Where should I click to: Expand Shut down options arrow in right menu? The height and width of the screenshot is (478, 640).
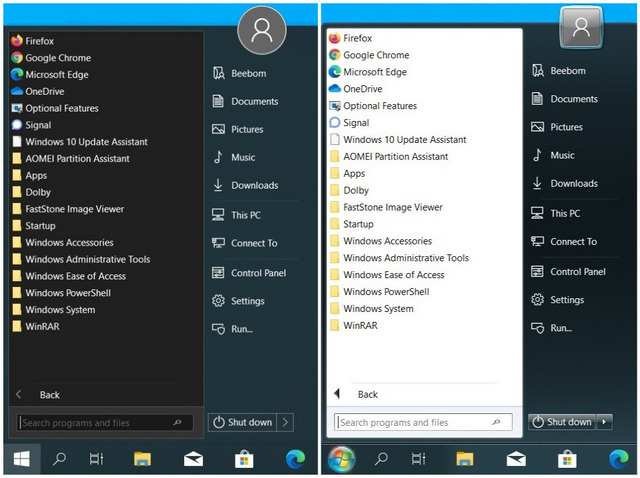604,422
